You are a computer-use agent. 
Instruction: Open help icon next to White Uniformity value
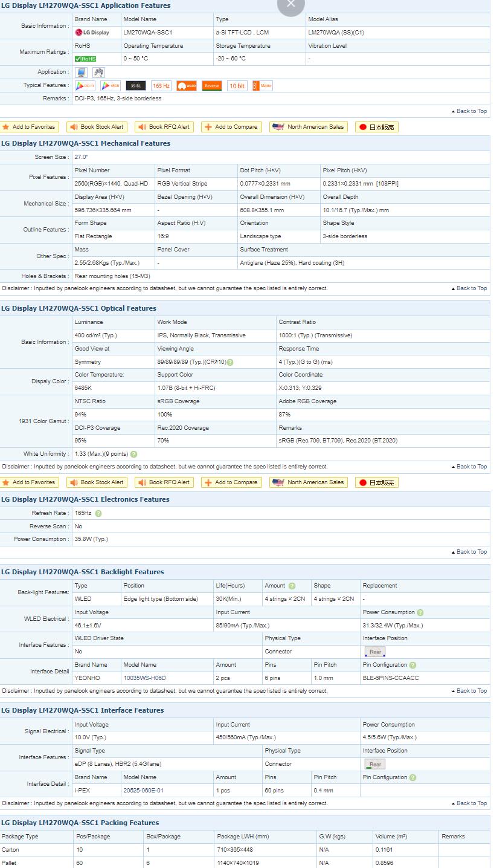[133, 454]
